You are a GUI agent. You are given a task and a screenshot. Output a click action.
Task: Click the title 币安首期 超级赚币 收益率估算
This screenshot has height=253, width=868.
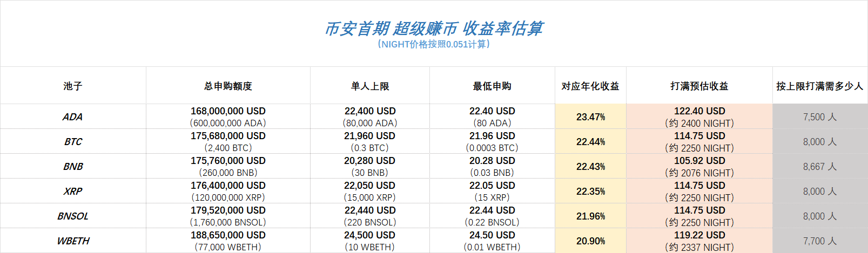[x=434, y=28]
